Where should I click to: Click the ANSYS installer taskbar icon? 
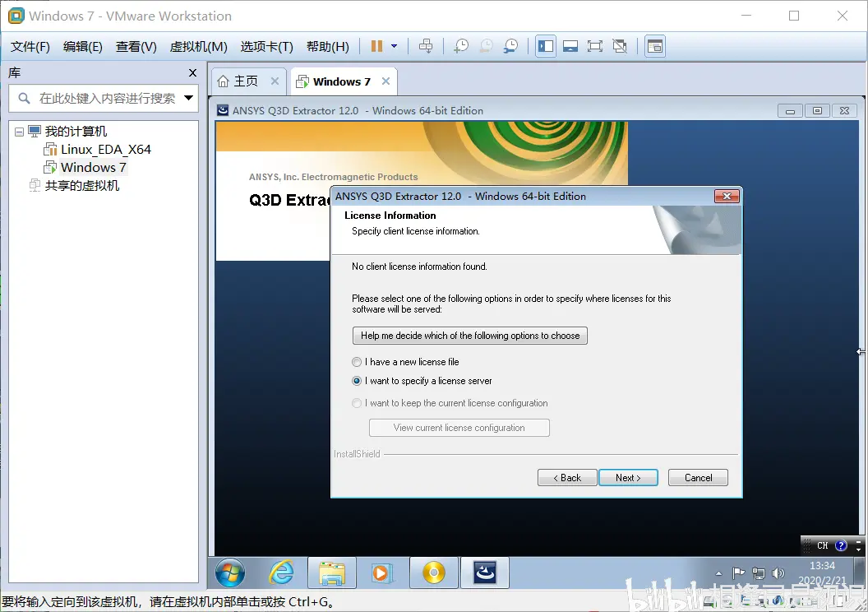(485, 573)
